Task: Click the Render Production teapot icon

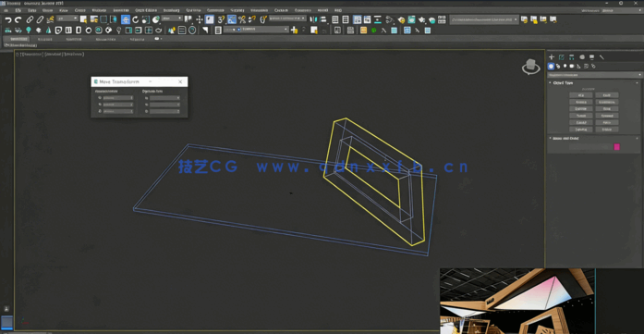Action: click(x=421, y=19)
